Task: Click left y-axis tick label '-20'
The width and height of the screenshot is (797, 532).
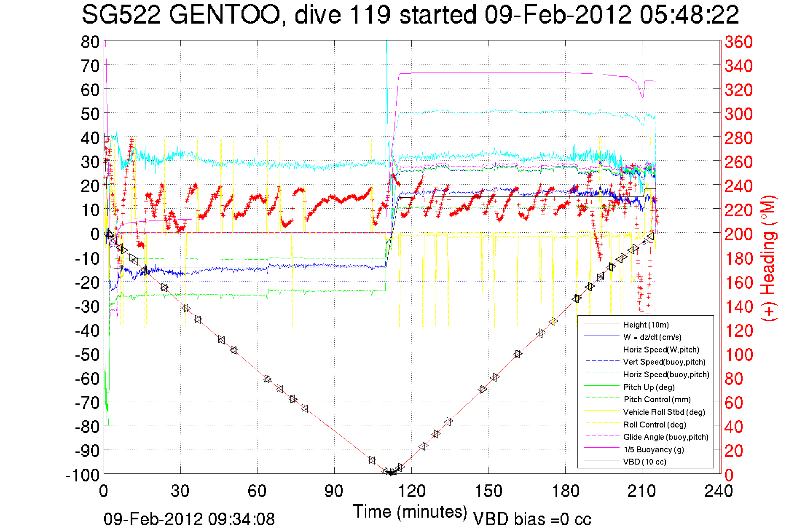Action: (87, 282)
